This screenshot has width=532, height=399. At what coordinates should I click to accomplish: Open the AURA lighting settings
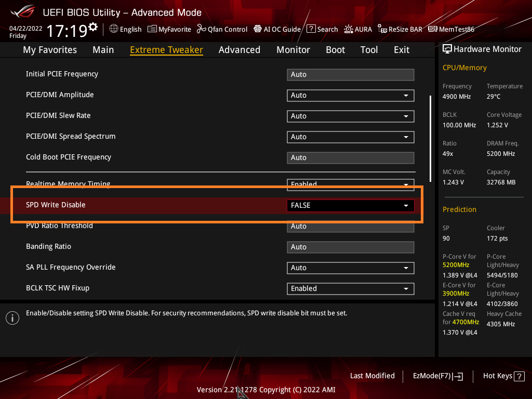click(x=358, y=29)
